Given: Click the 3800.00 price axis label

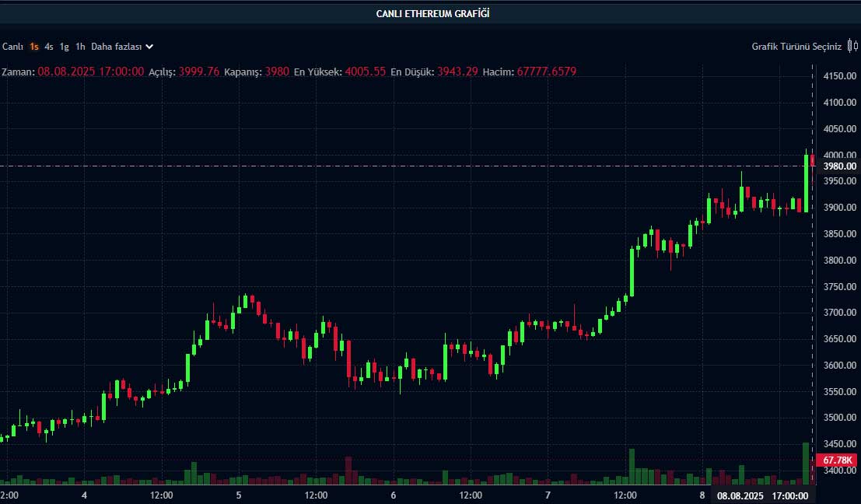Looking at the screenshot, I should 839,261.
